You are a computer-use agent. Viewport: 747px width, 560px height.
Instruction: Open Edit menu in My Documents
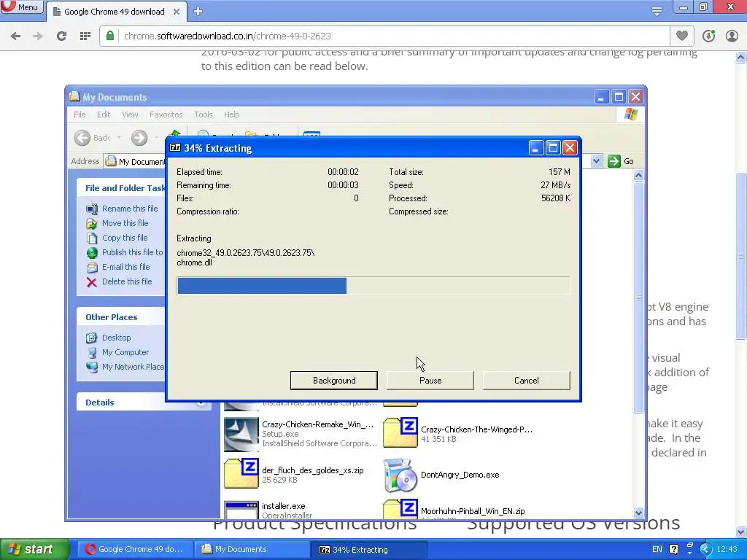coord(104,114)
